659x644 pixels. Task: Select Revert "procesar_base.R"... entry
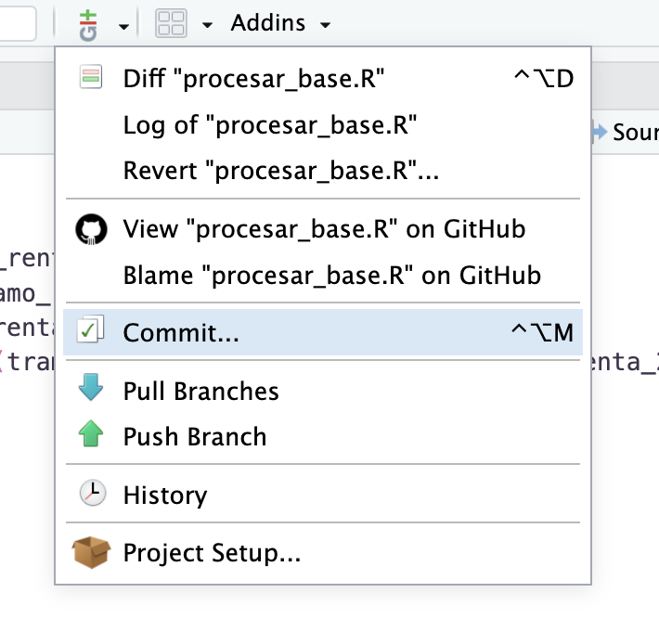[x=281, y=172]
